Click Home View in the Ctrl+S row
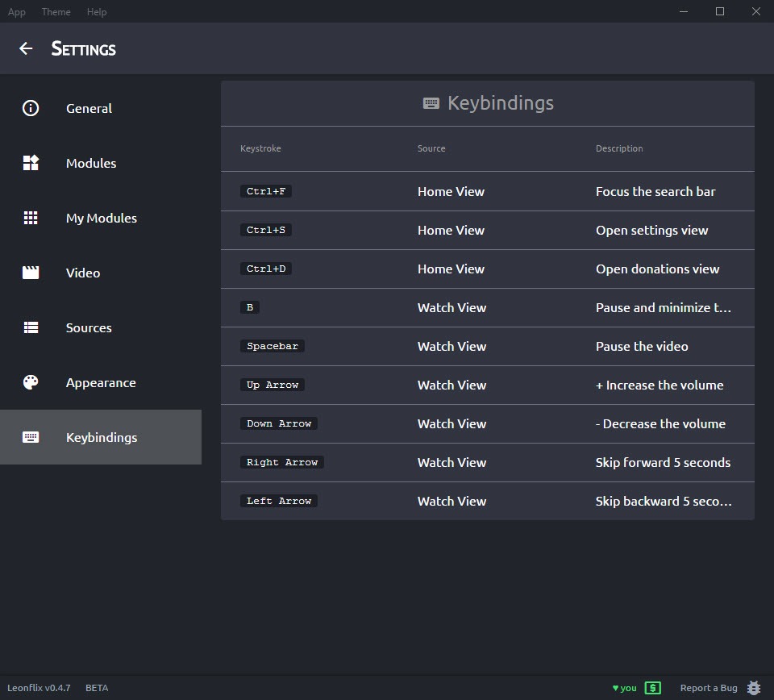 pos(451,230)
